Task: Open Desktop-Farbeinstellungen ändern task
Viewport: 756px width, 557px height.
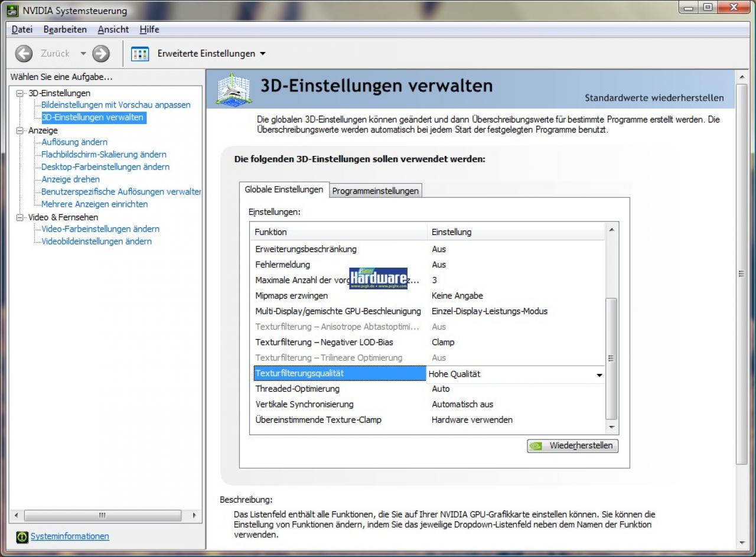Action: click(x=105, y=167)
